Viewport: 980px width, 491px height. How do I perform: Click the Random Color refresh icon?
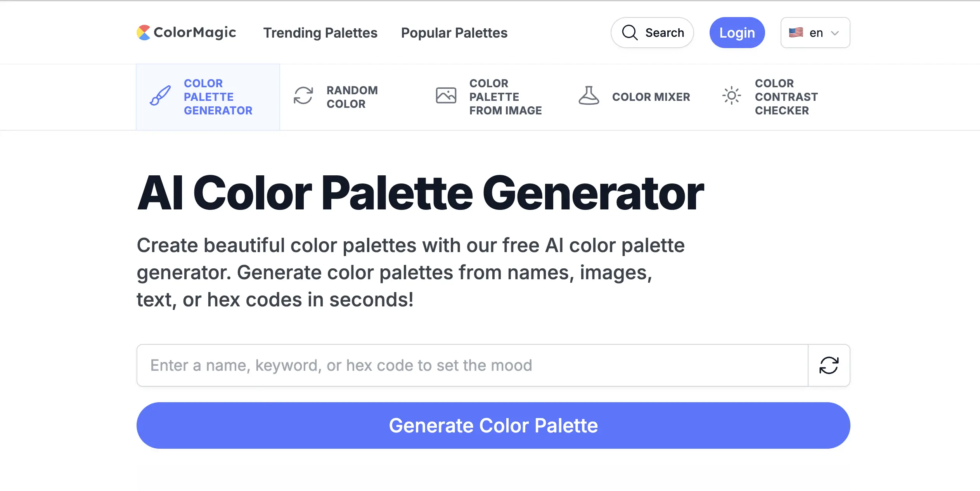[304, 96]
